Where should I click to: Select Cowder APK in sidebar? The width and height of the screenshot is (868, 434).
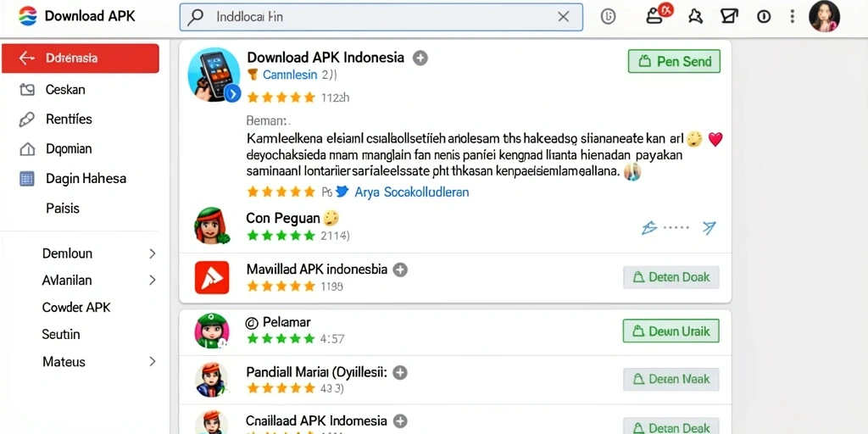click(76, 307)
